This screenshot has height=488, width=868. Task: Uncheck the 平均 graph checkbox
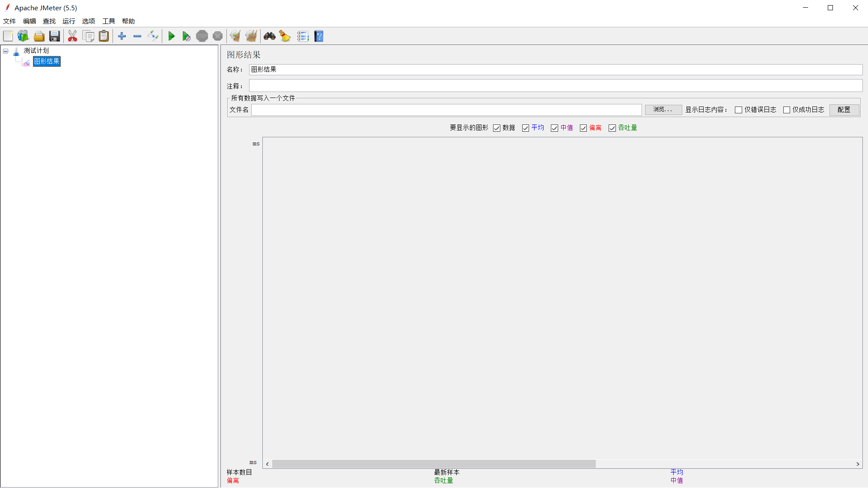[526, 128]
